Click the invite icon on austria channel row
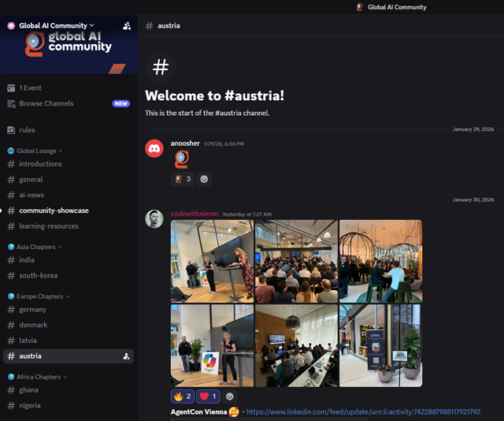504x421 pixels. (x=126, y=356)
